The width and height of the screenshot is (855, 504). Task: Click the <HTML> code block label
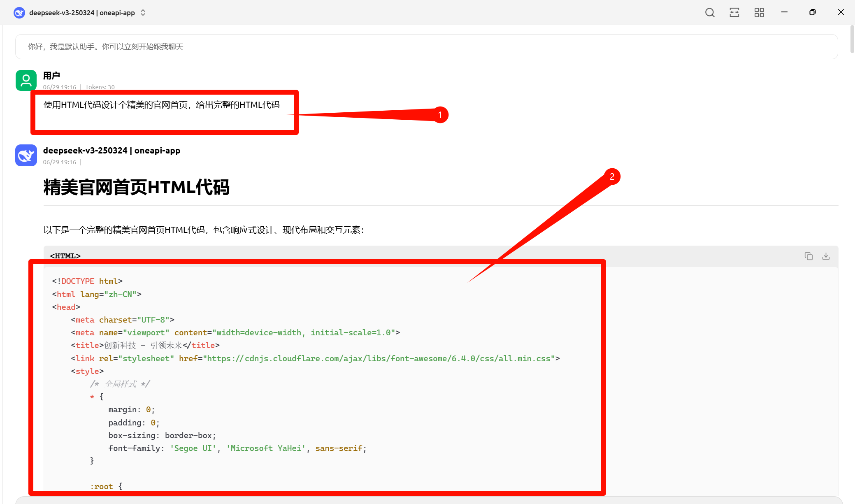[65, 256]
